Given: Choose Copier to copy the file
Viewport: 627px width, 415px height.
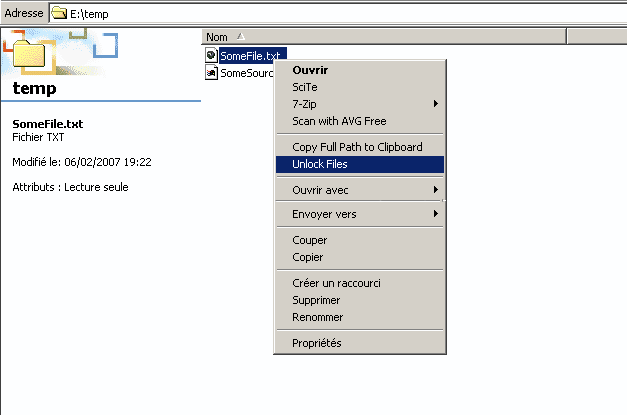Looking at the screenshot, I should pyautogui.click(x=359, y=257).
